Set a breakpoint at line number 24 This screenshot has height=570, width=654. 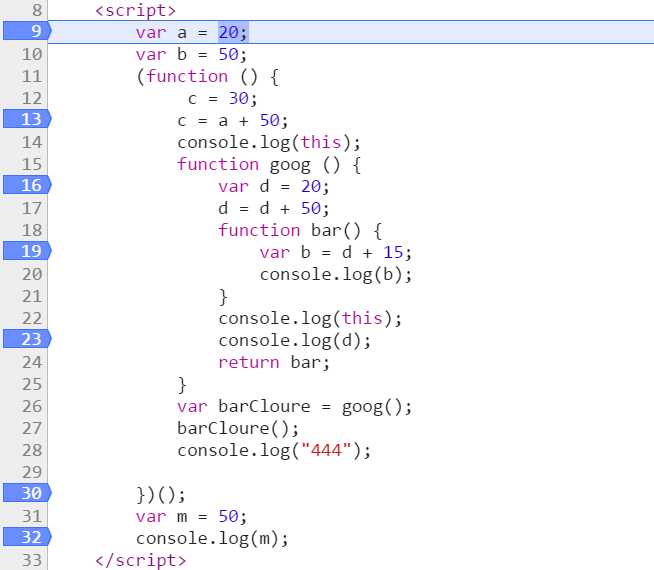[32, 362]
